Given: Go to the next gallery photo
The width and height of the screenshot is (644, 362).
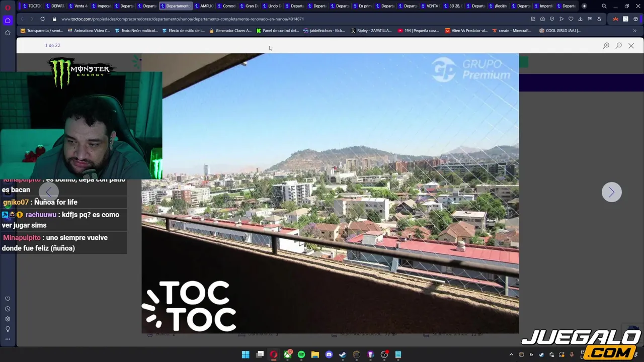Looking at the screenshot, I should 612,192.
